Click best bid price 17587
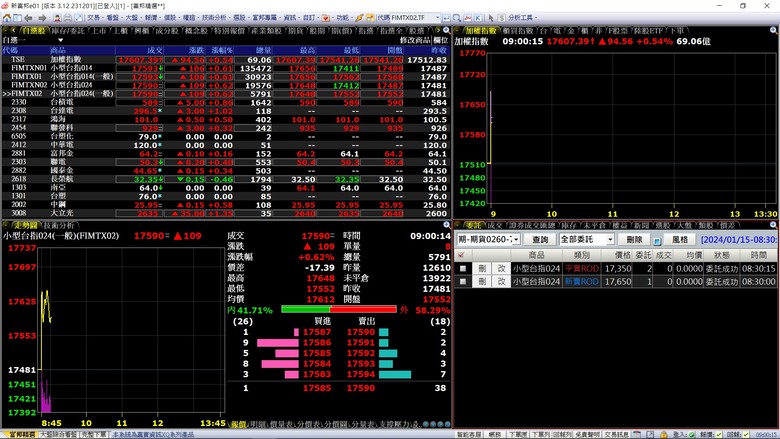This screenshot has height=439, width=780. 317,332
